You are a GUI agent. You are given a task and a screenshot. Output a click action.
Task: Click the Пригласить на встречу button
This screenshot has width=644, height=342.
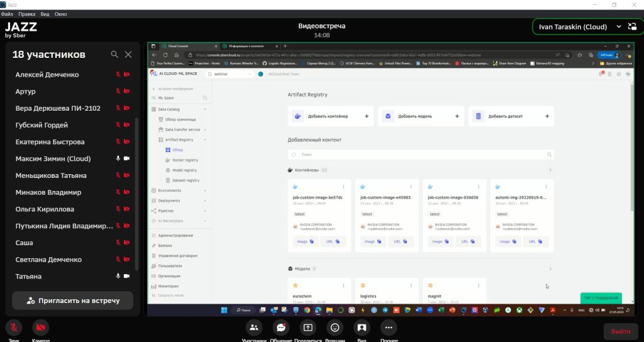tap(73, 301)
